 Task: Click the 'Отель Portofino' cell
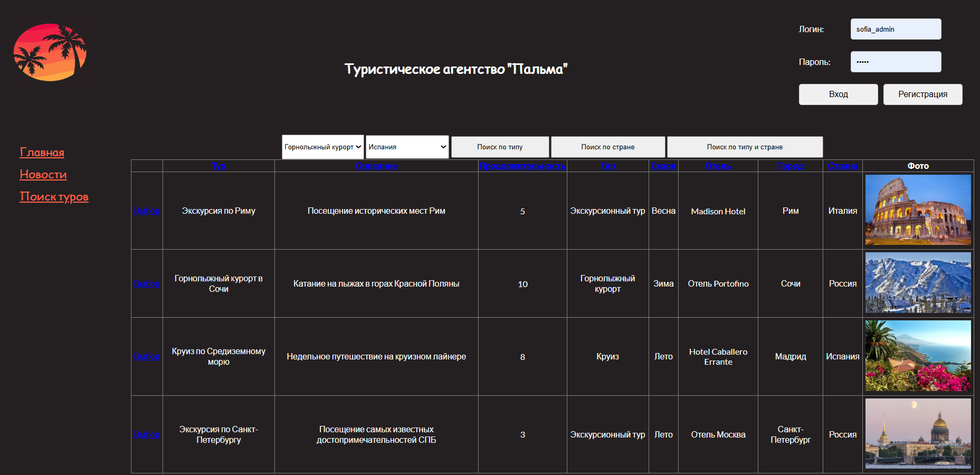718,284
